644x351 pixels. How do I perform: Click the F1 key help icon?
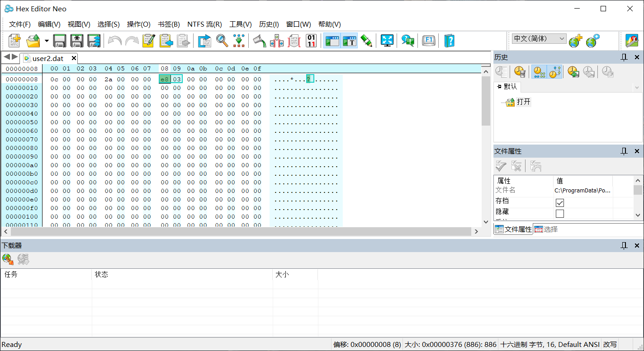tap(429, 41)
